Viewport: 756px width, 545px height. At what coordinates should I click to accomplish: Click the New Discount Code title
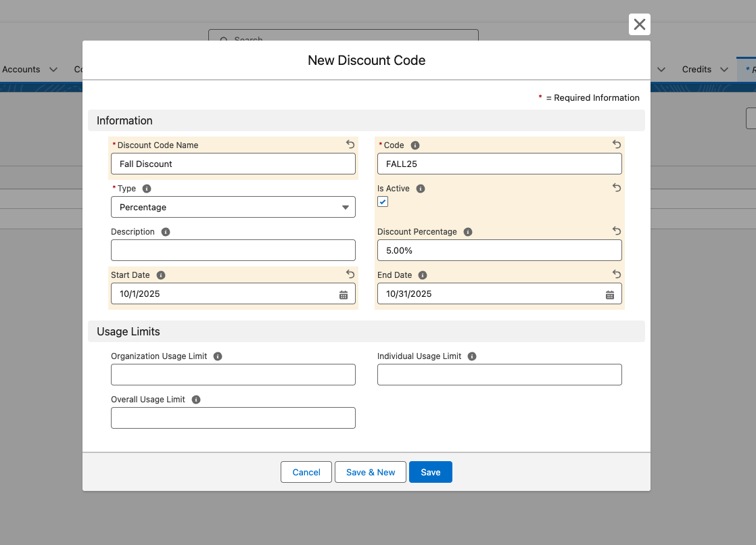click(x=367, y=60)
